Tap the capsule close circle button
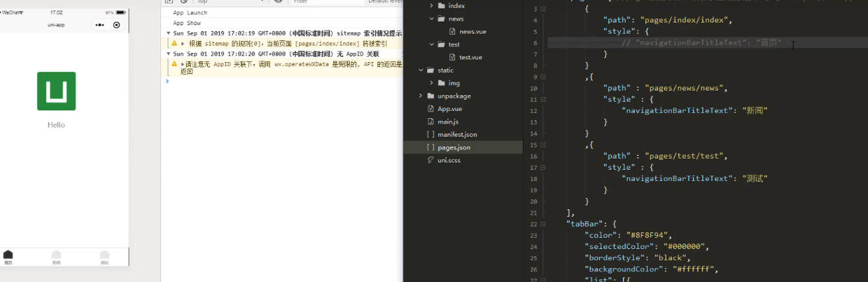 117,25
